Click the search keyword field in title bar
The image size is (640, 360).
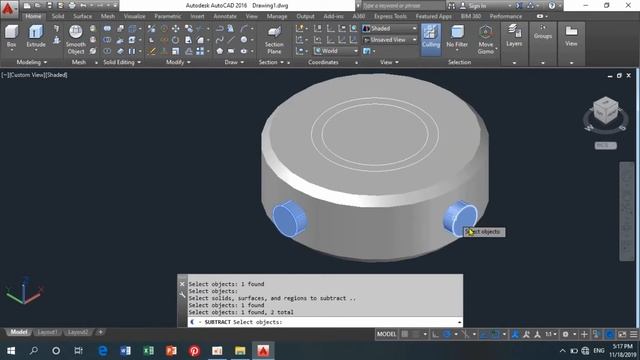click(x=402, y=6)
